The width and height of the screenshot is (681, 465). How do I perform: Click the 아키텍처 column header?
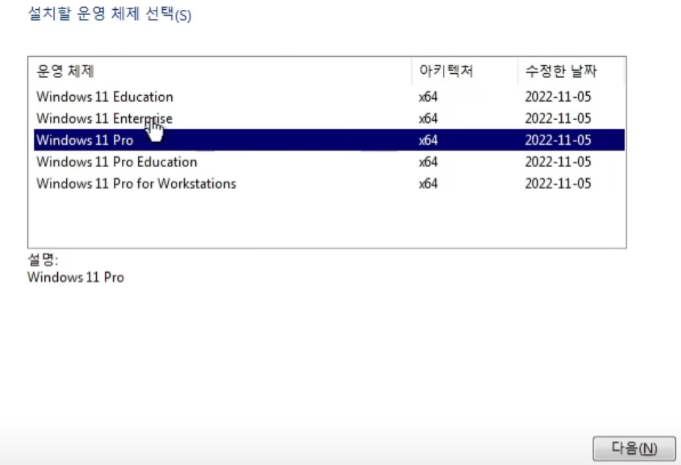point(464,71)
